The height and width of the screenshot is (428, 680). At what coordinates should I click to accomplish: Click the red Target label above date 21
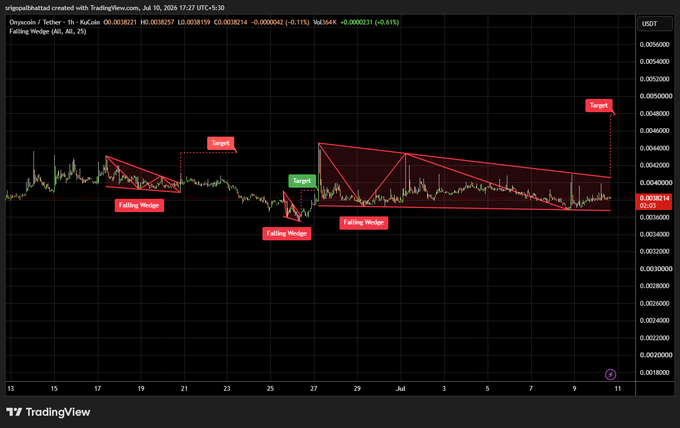point(221,143)
